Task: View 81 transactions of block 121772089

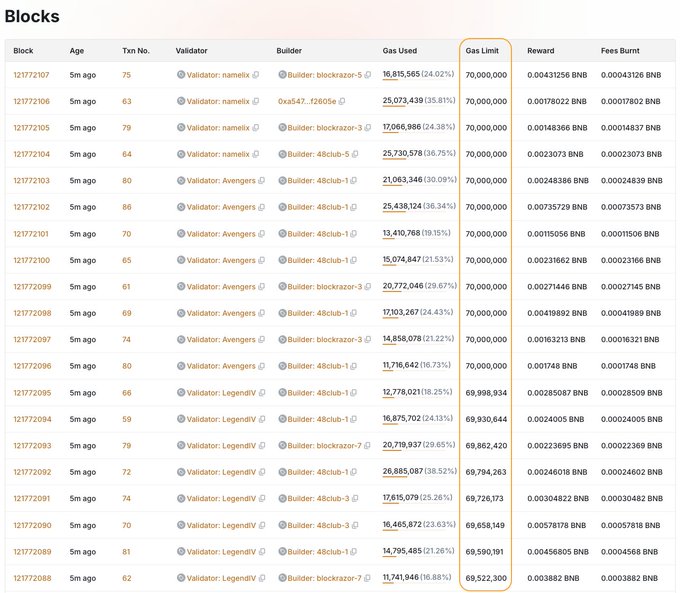Action: [x=126, y=552]
